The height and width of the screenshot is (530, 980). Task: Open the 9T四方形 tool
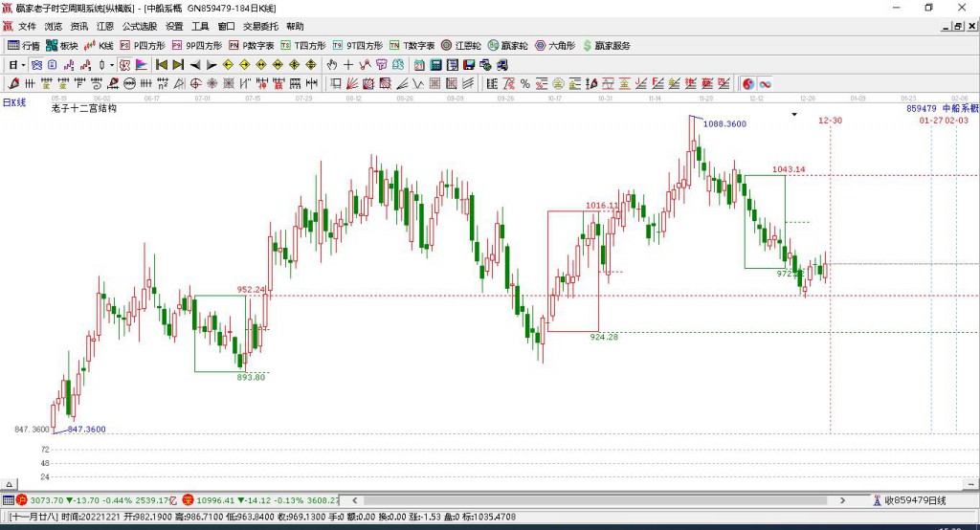click(x=358, y=46)
